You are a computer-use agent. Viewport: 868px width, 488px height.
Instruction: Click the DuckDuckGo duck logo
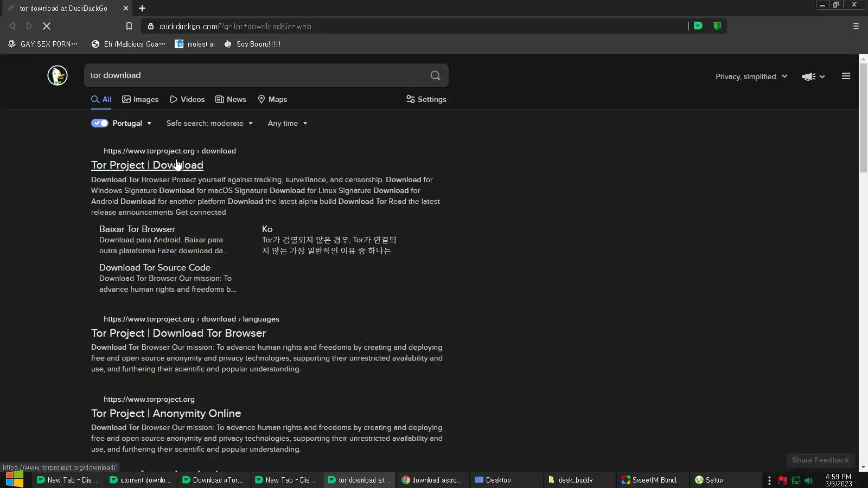coord(57,75)
